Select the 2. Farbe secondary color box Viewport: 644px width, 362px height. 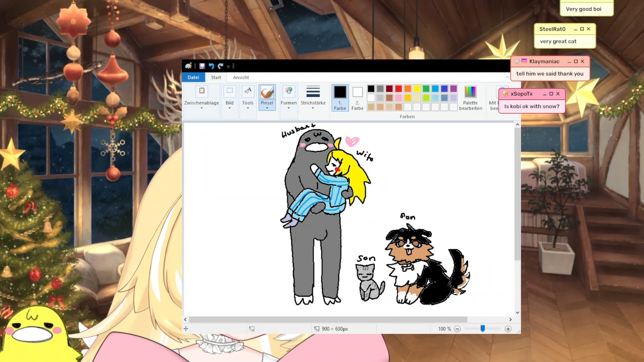357,98
